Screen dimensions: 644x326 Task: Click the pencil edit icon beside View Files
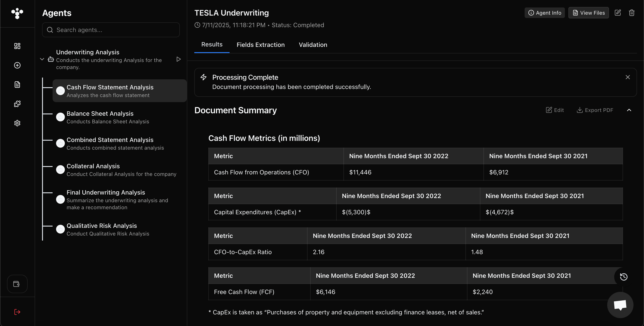click(x=617, y=13)
